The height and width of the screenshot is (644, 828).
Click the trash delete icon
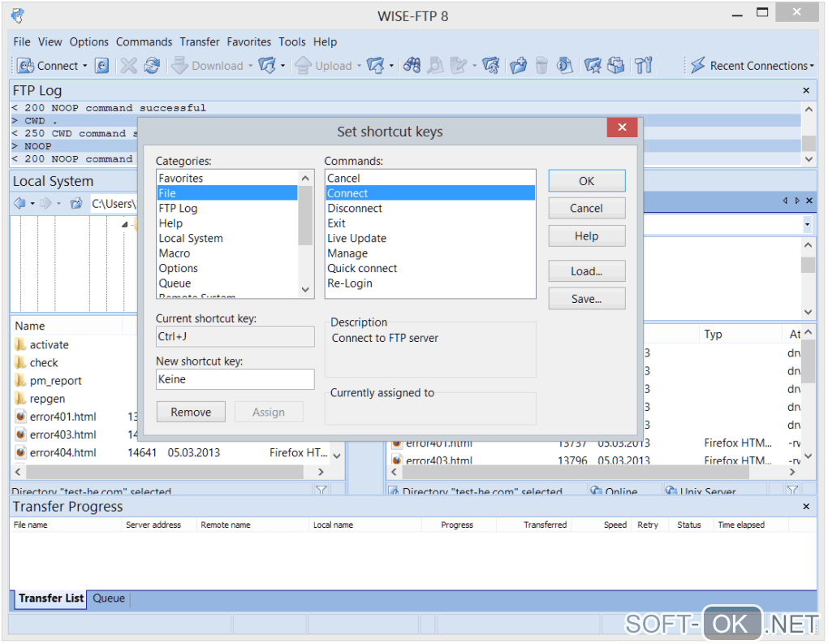coord(541,66)
